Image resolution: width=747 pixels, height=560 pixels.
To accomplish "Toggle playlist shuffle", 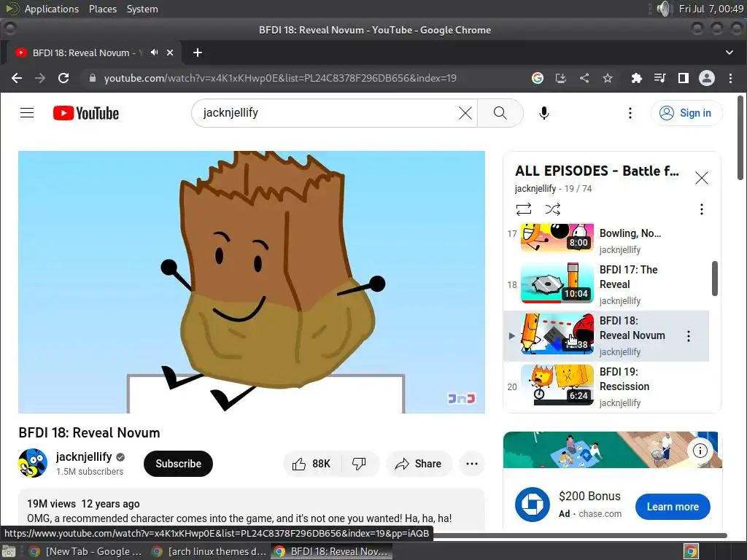I will coord(553,209).
